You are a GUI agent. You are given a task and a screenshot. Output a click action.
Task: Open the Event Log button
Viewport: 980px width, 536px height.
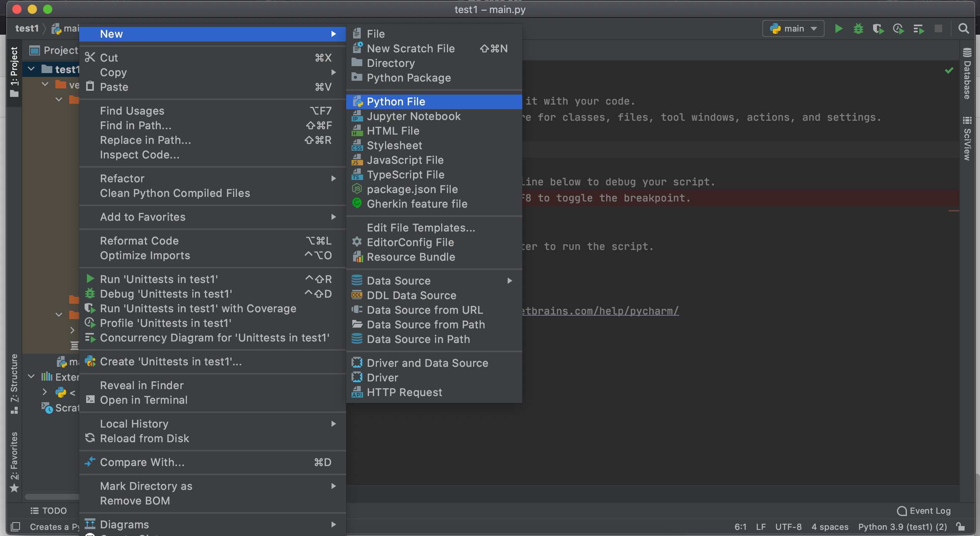pos(923,511)
